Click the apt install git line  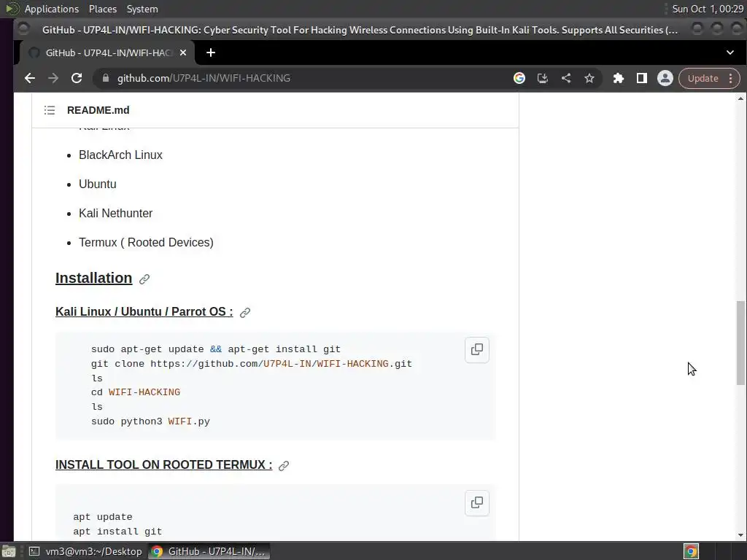point(117,532)
